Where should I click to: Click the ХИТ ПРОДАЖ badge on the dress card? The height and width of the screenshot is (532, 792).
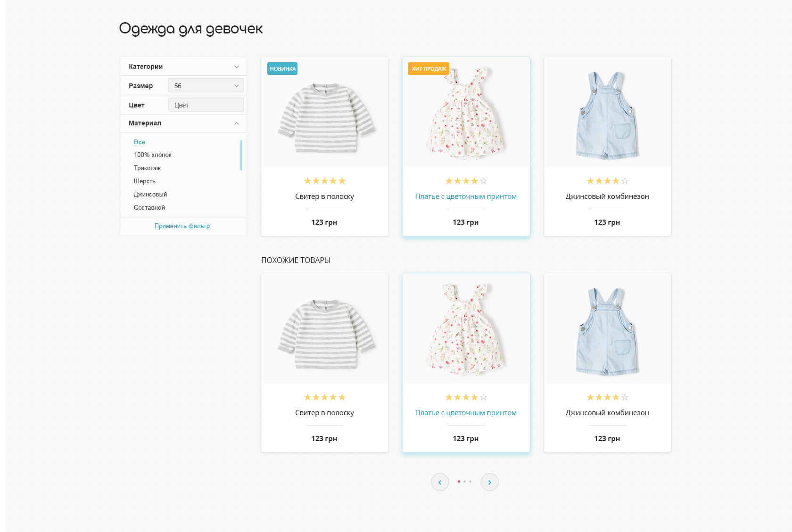pos(429,69)
